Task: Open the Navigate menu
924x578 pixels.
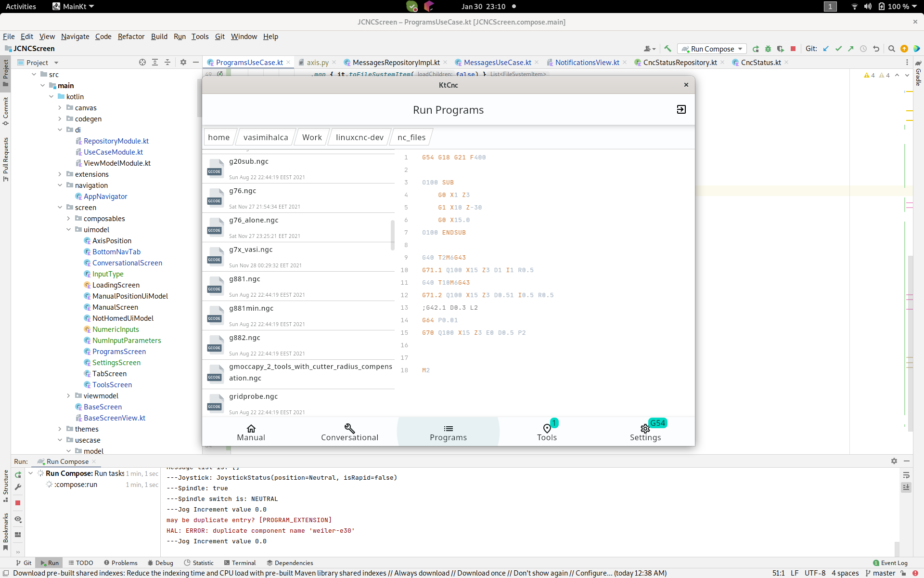Action: [x=75, y=37]
